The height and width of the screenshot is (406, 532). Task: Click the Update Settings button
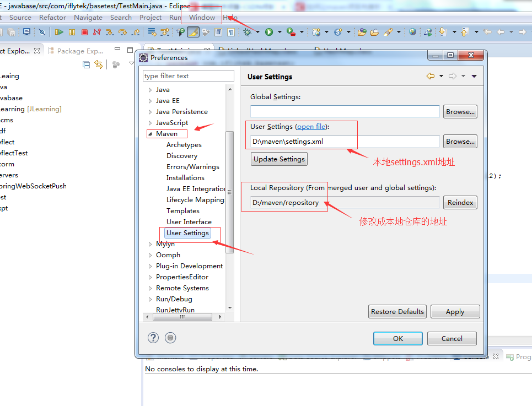click(279, 159)
